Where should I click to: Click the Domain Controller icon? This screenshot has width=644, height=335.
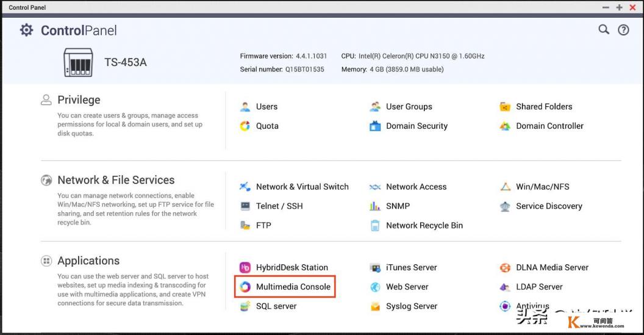pos(505,126)
